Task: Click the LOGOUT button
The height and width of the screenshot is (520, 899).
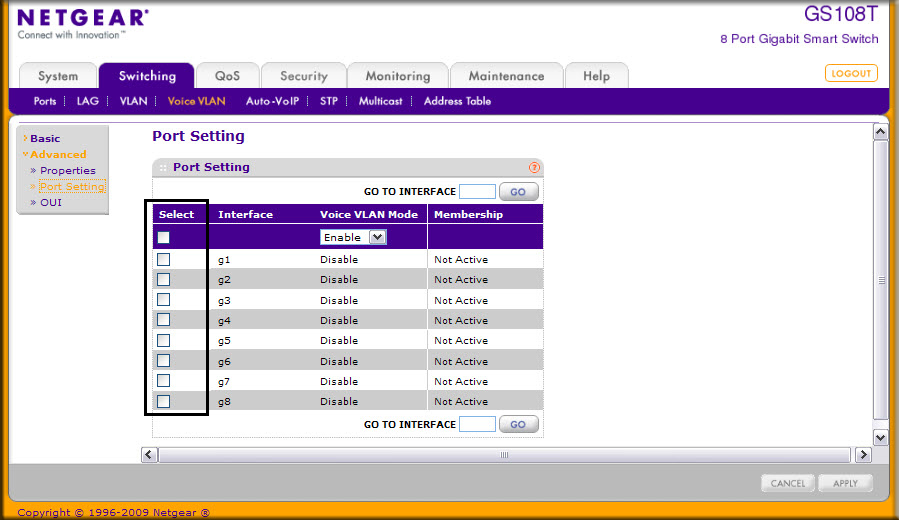Action: 851,73
